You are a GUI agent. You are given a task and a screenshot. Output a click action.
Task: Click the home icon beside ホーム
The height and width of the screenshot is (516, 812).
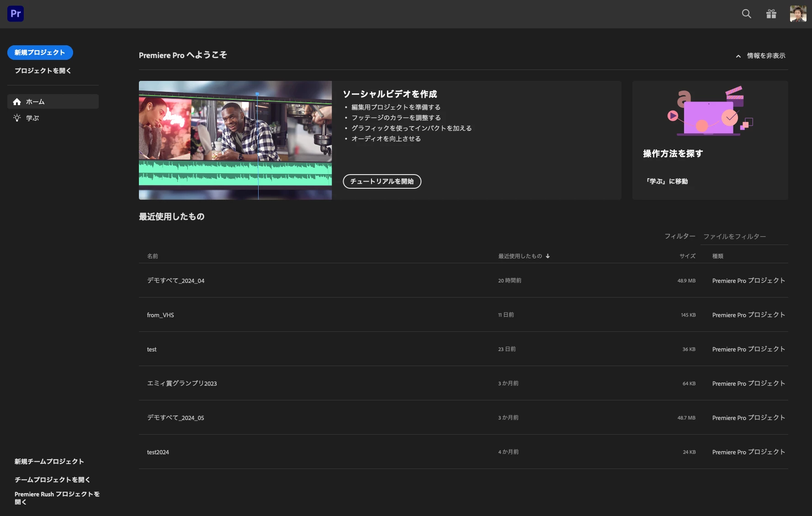coord(17,101)
